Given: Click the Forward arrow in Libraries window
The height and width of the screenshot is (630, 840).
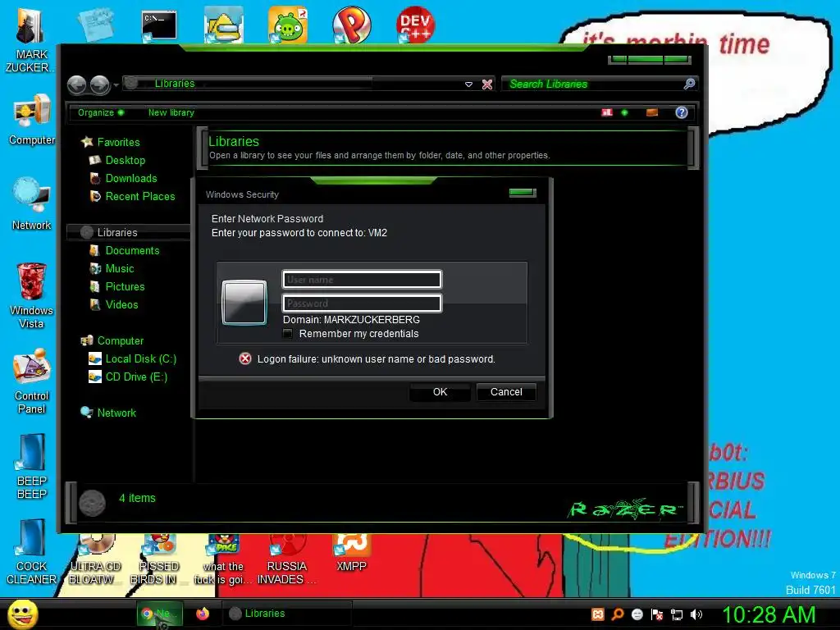Looking at the screenshot, I should point(99,84).
